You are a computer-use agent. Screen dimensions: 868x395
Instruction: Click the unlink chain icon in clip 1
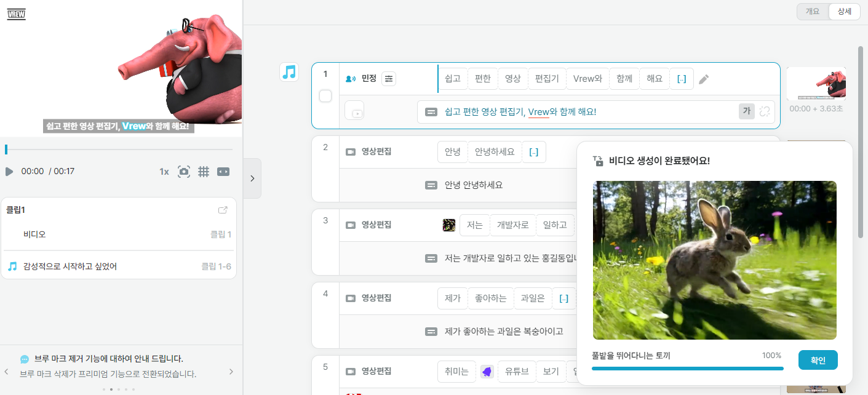pyautogui.click(x=765, y=111)
